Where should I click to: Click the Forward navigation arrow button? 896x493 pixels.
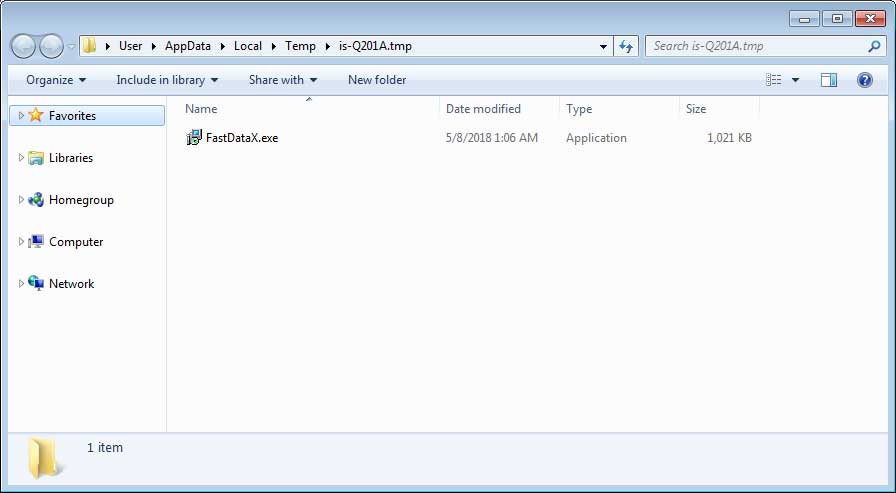click(x=51, y=46)
